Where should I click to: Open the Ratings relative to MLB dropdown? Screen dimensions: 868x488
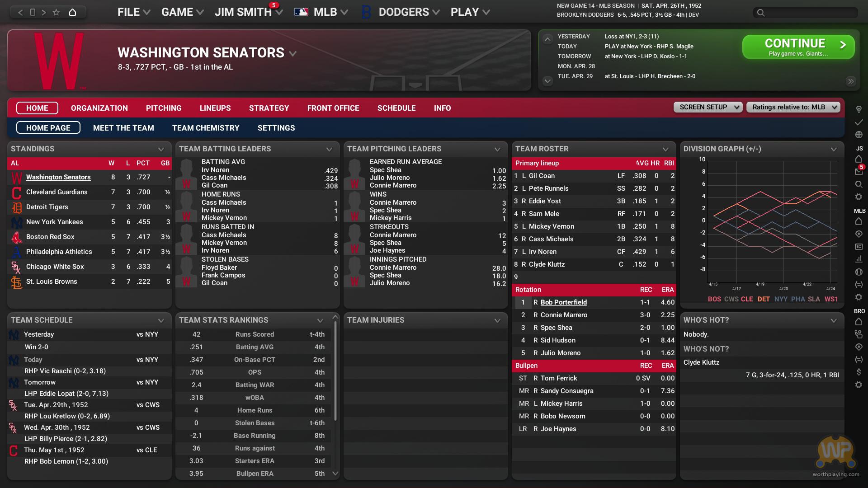(x=793, y=107)
